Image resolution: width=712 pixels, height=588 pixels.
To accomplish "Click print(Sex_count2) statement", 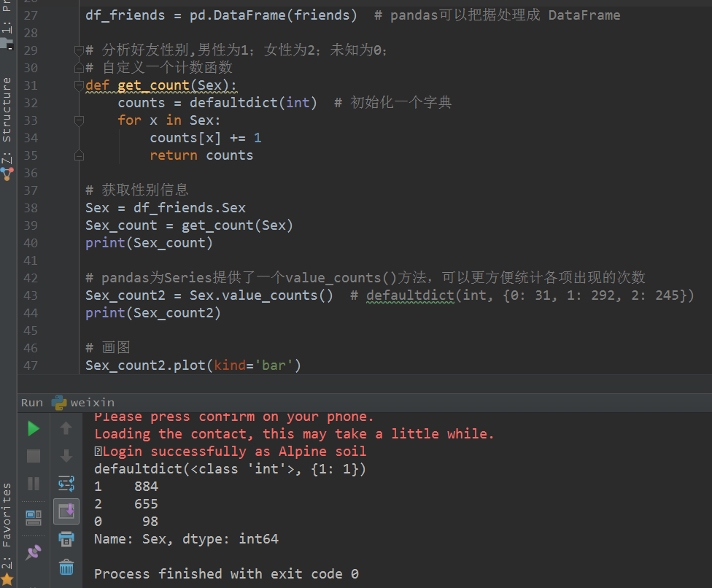I will (x=153, y=313).
